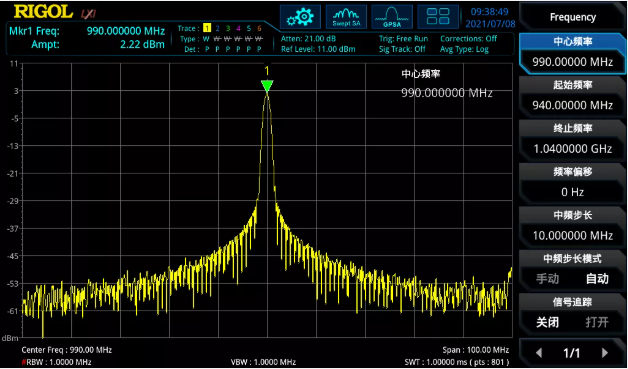Image resolution: width=628 pixels, height=369 pixels.
Task: Turn signal track 关闭 option on
Action: point(547,322)
